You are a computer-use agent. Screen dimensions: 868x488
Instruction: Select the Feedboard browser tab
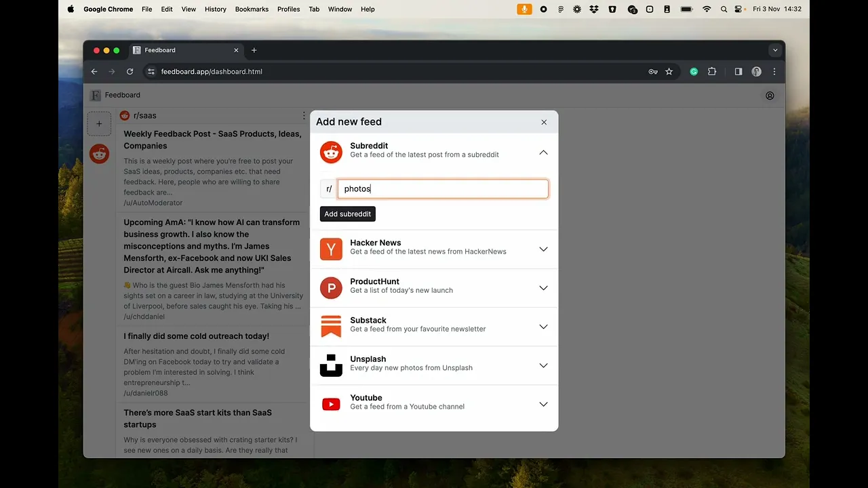point(186,50)
